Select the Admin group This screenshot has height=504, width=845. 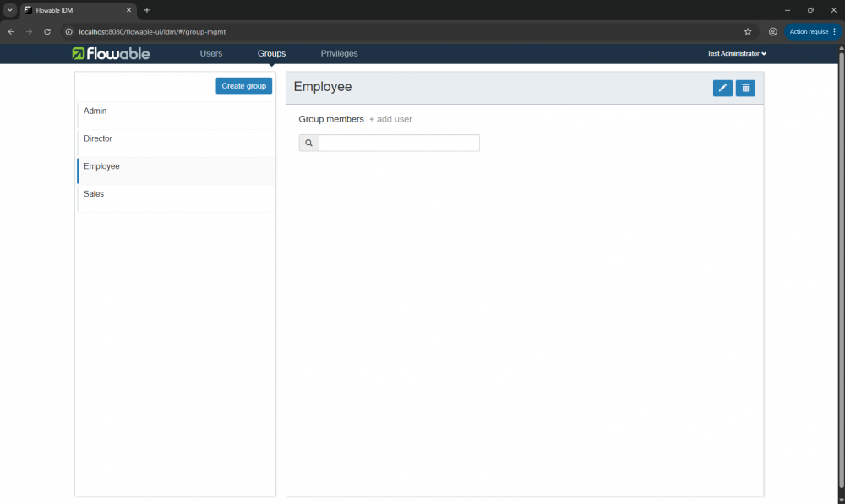(95, 111)
